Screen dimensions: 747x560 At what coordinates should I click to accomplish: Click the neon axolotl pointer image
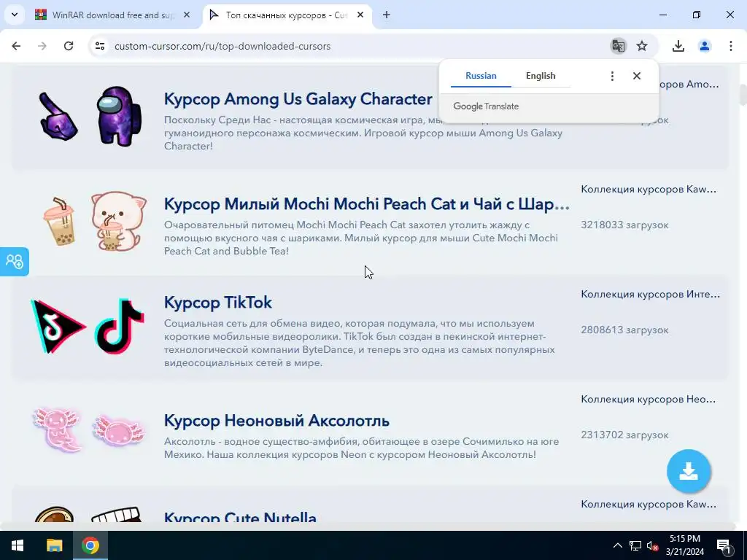coord(58,429)
